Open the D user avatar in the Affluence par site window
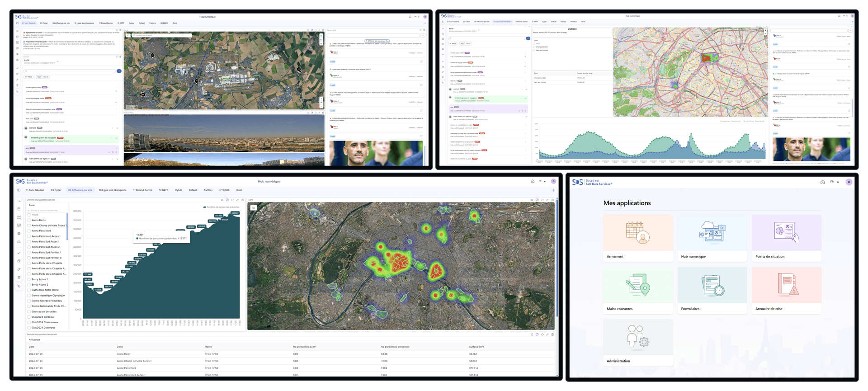This screenshot has width=868, height=391. tap(553, 182)
